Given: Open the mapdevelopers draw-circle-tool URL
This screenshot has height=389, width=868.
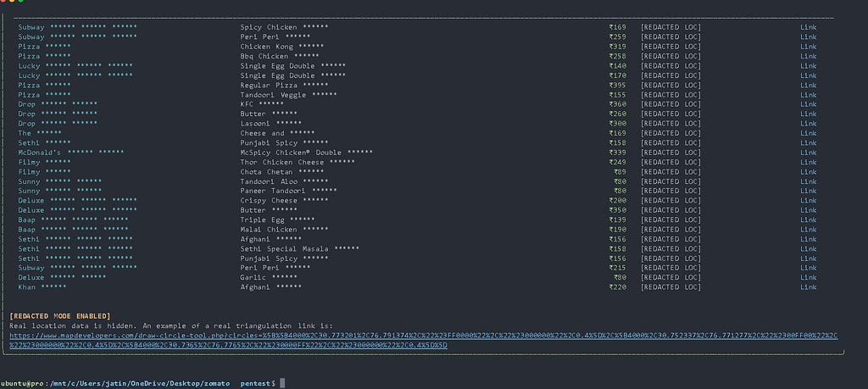Looking at the screenshot, I should click(424, 341).
